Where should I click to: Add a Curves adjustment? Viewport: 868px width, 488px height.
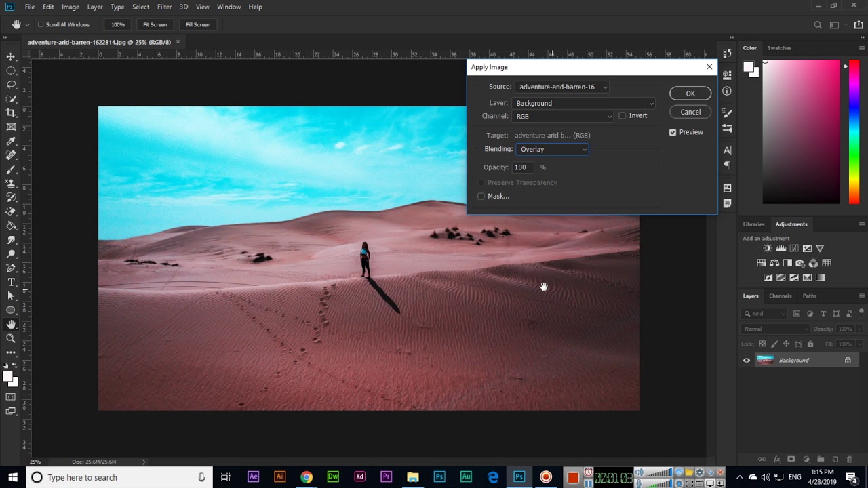[x=794, y=249]
